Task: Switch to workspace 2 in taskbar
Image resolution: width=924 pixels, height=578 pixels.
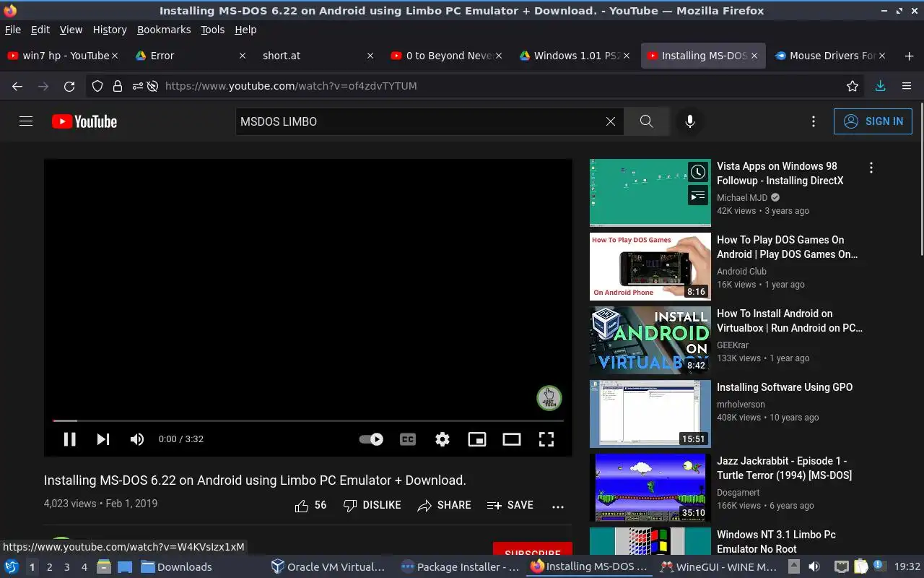Action: click(50, 567)
